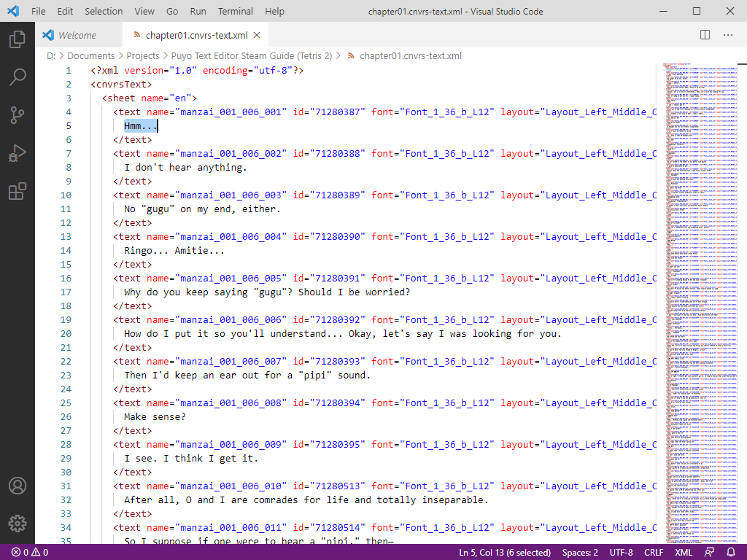
Task: Open the Selection menu
Action: click(x=104, y=11)
